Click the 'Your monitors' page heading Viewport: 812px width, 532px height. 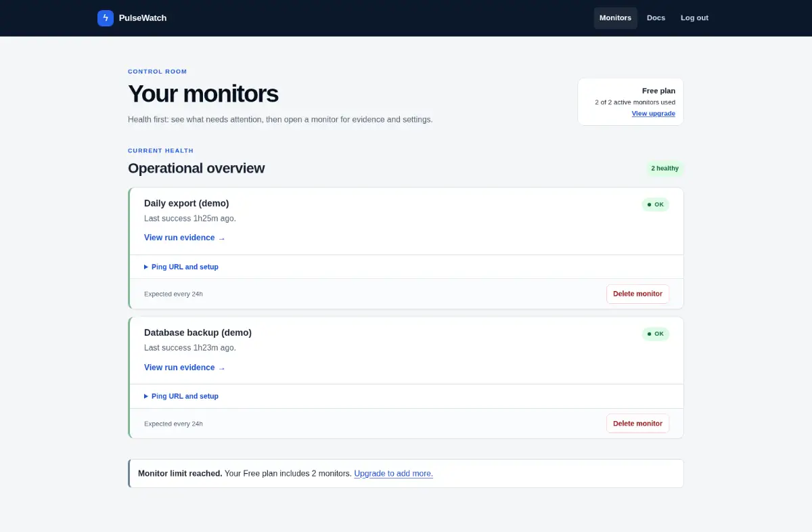point(203,94)
